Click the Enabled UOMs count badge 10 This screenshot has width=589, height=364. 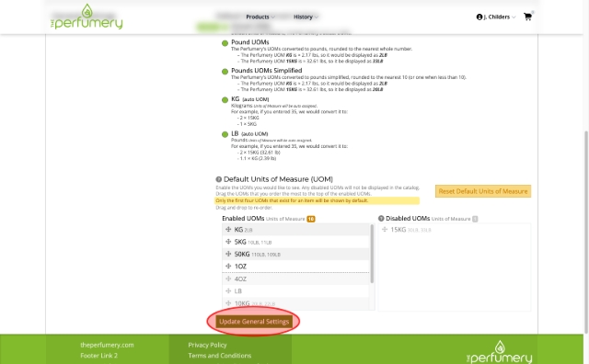click(x=311, y=219)
